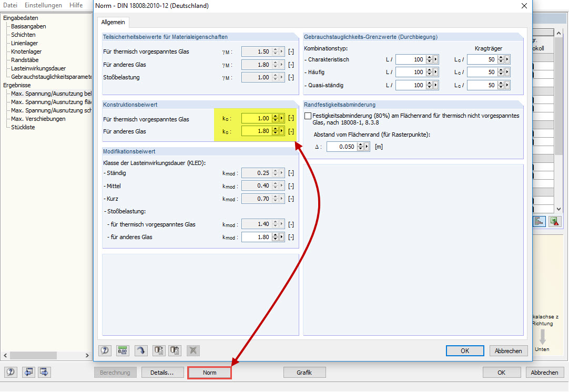Click spinner of kc 1.00 field
Screen dimensions: 569x392
tap(276, 118)
